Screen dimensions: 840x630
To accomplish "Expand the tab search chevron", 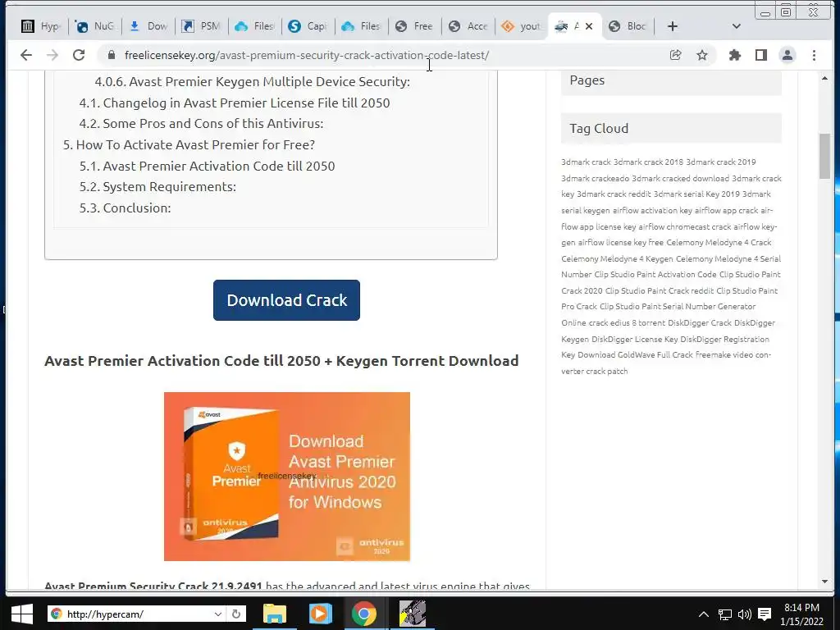I will pos(736,26).
